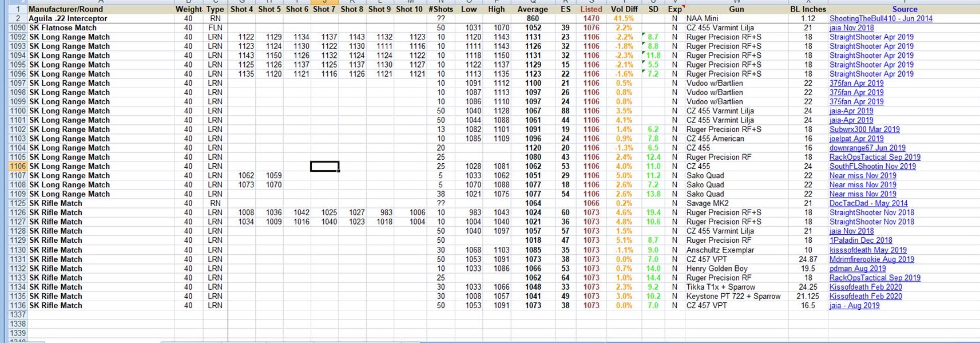The image size is (980, 343).
Task: Follow the jaia - Aug 2019 link
Action: click(855, 305)
